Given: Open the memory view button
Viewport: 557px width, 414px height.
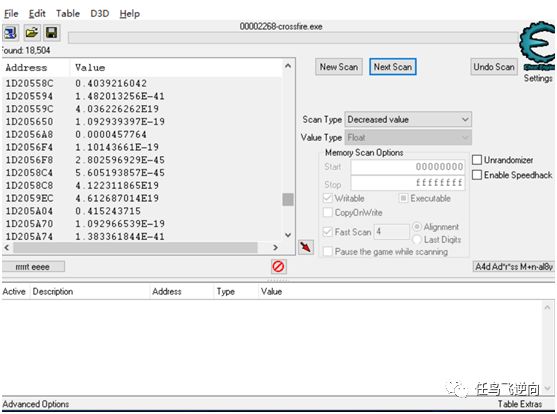Looking at the screenshot, I should 33,267.
